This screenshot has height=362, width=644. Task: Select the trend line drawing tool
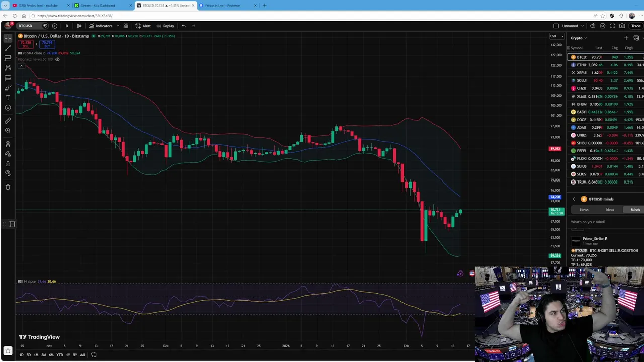(8, 48)
